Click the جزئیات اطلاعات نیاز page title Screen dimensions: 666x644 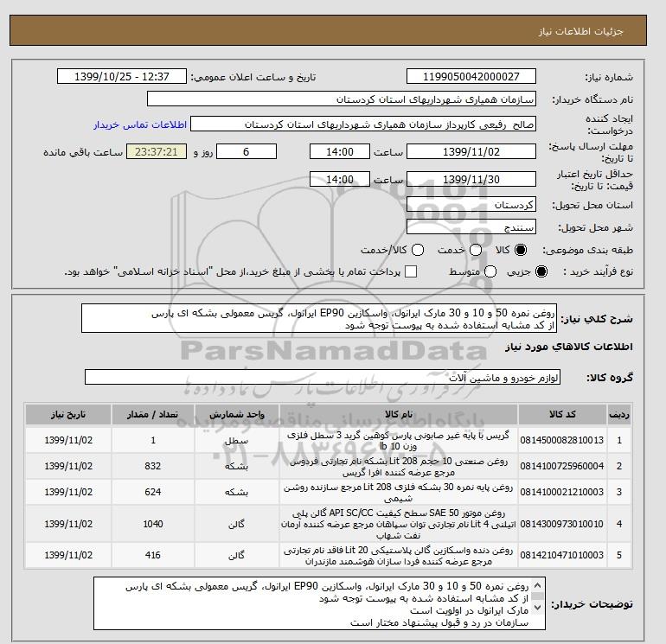point(580,31)
